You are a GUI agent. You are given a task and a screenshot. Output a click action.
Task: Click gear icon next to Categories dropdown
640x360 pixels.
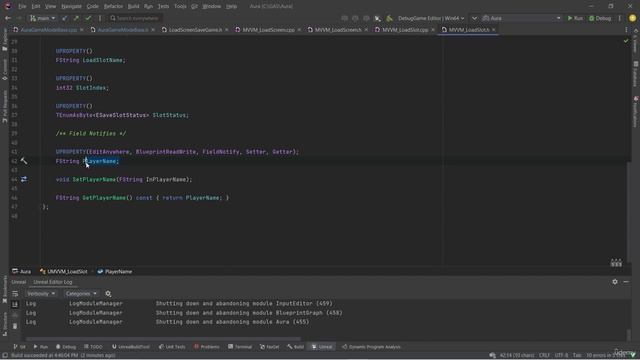[108, 293]
